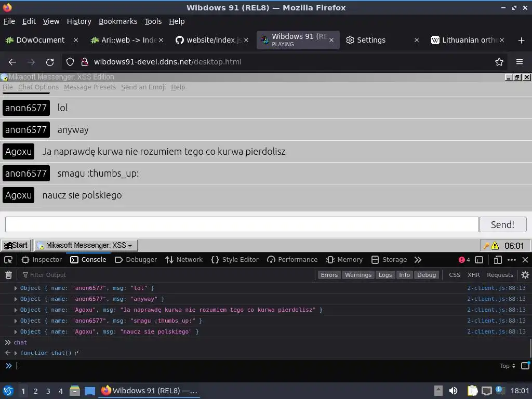Toggle the Requests filter
Viewport: 532px width, 399px height.
500,275
